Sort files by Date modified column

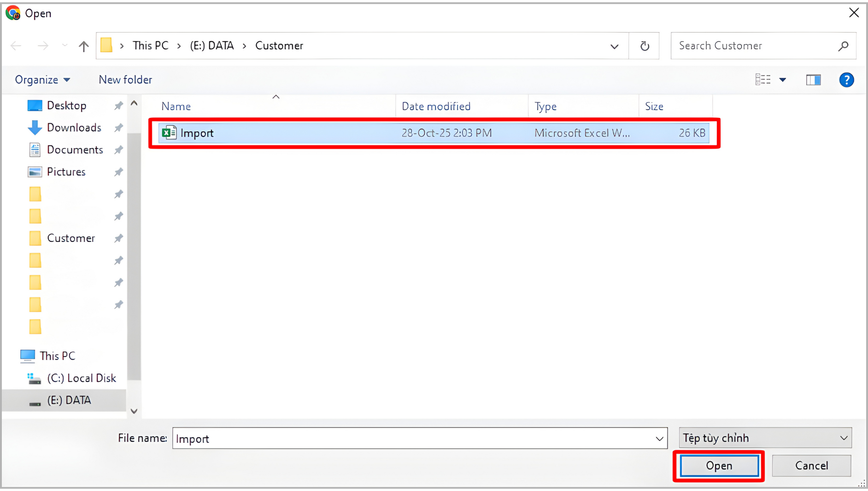coord(436,106)
